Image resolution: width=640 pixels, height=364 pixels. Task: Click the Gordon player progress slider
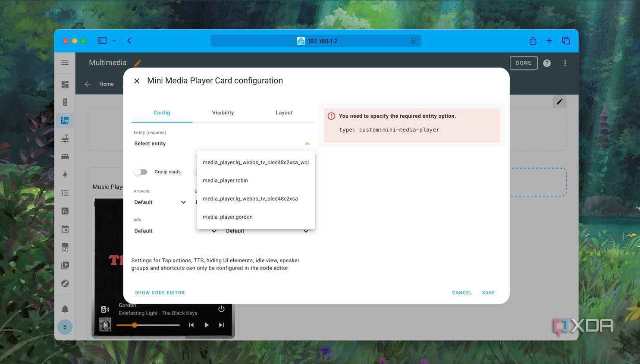pos(148,325)
